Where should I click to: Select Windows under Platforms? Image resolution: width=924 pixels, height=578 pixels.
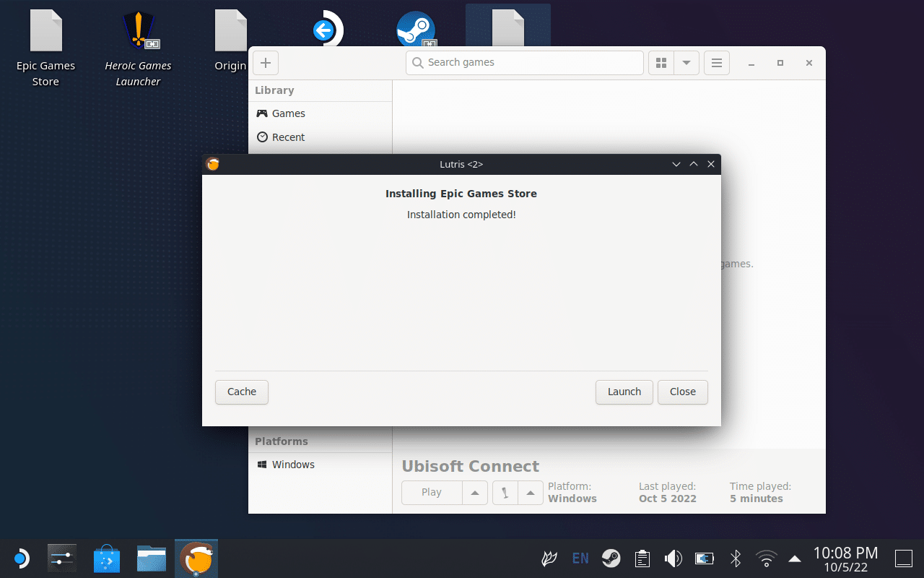coord(320,465)
